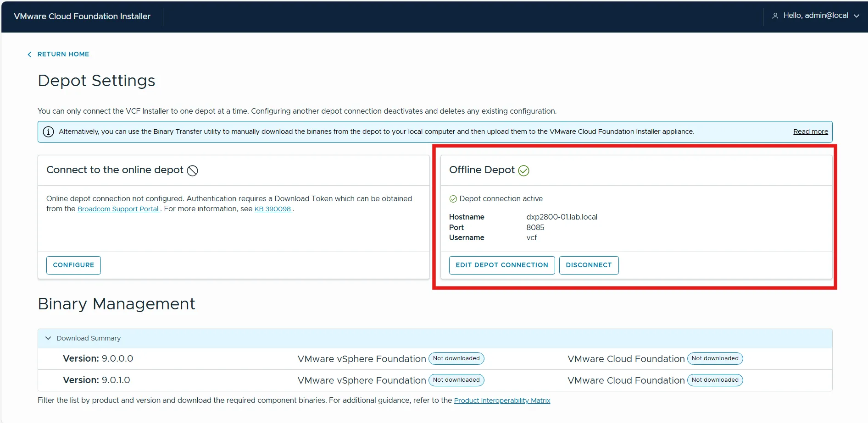Click Edit Depot Connection button
Viewport: 868px width, 423px height.
coord(501,265)
